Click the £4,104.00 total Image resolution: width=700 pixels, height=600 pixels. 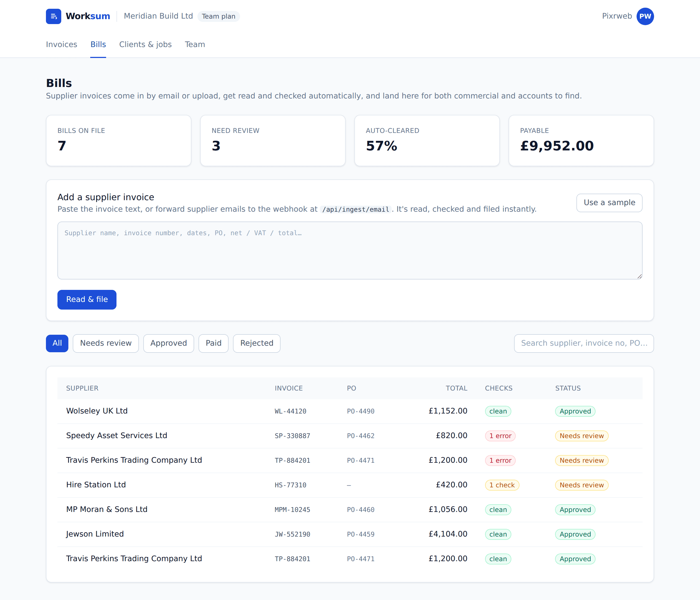point(448,534)
